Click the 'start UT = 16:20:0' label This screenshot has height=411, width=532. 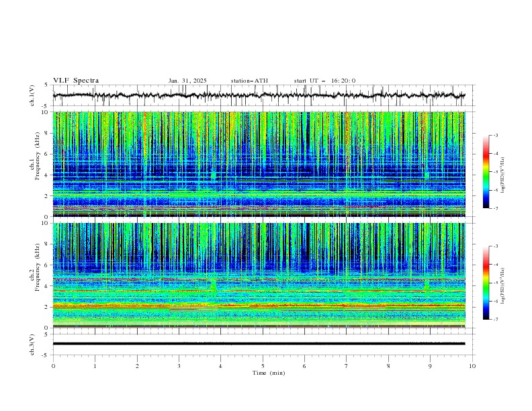click(x=324, y=81)
